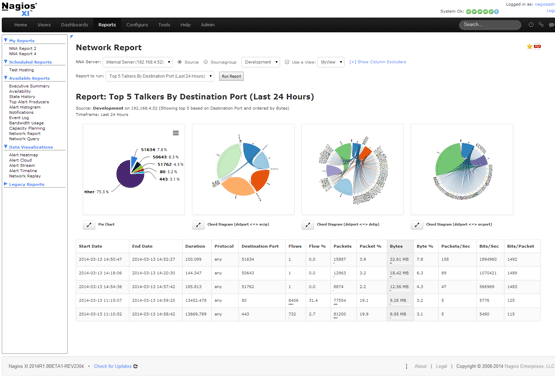555x376 pixels.
Task: Toggle the Use a View checkbox
Action: point(287,62)
